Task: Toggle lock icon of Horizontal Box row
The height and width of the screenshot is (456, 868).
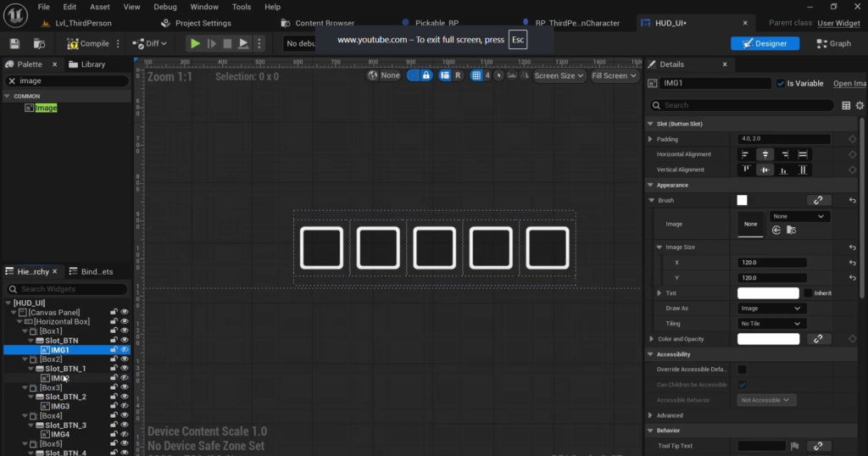Action: [114, 321]
